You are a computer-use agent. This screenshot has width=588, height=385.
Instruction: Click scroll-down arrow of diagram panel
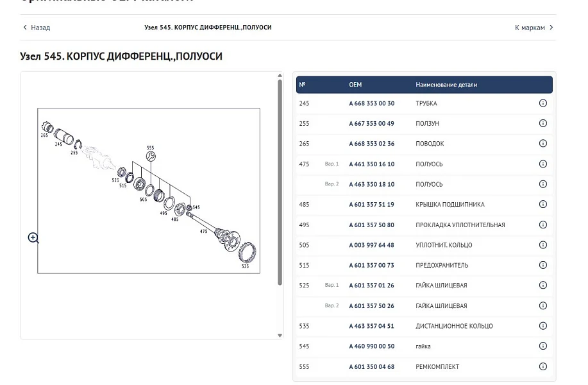(x=280, y=336)
